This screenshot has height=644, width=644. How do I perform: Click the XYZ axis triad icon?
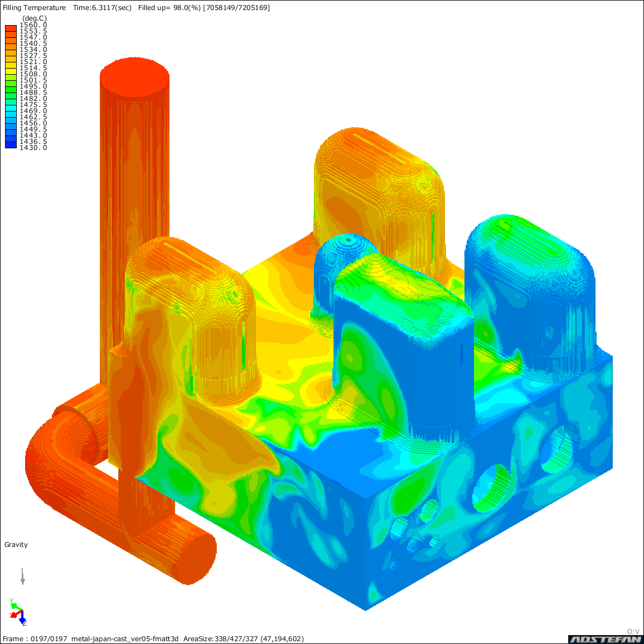pos(17,611)
